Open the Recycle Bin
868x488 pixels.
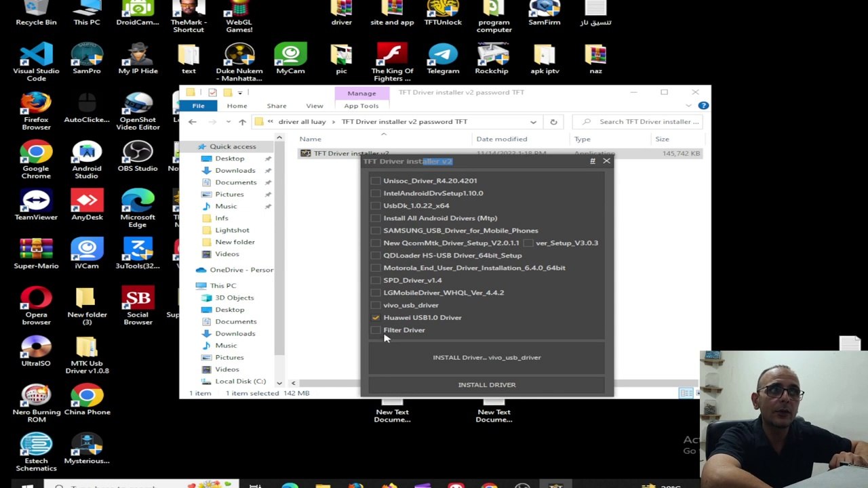(36, 14)
